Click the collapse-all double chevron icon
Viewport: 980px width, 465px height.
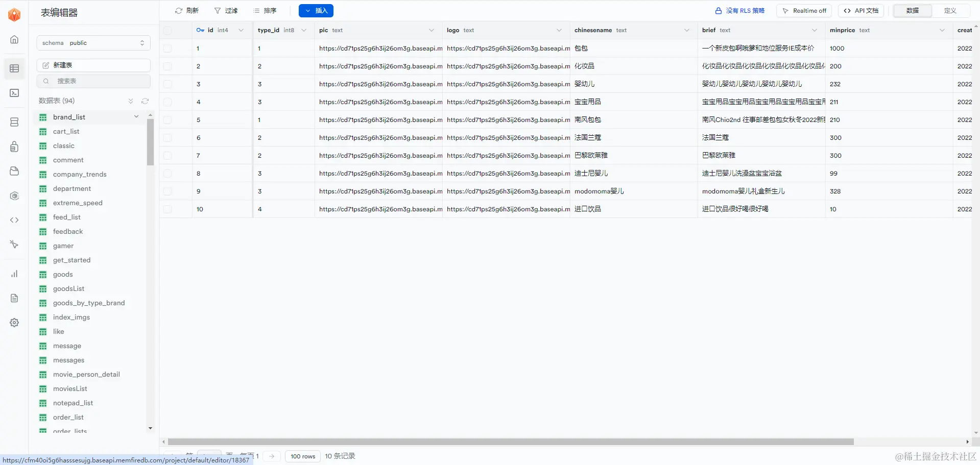point(131,101)
